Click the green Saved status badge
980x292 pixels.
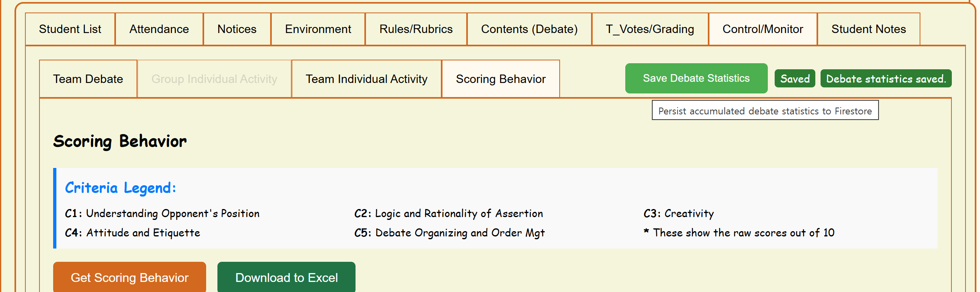(795, 79)
